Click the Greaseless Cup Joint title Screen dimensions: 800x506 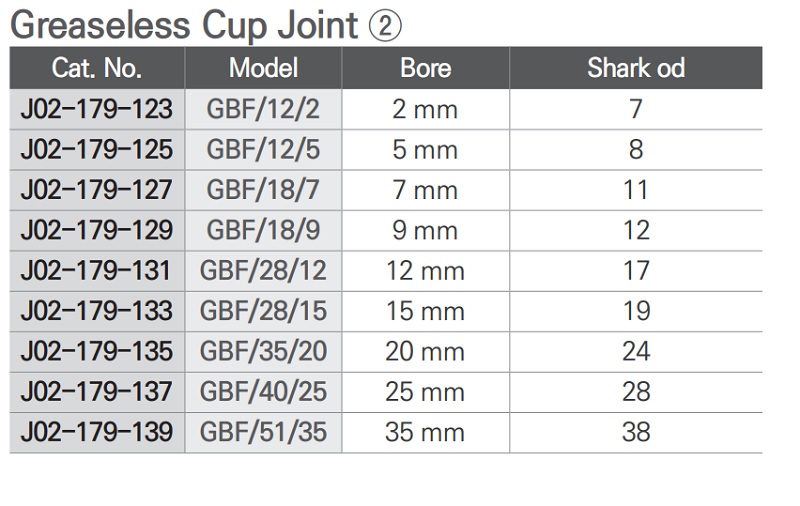point(185,24)
